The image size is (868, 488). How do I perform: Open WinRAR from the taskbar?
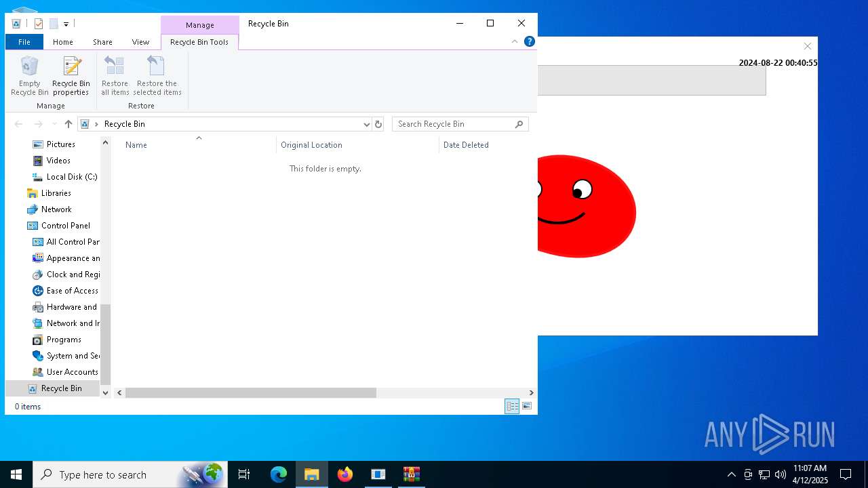(412, 474)
